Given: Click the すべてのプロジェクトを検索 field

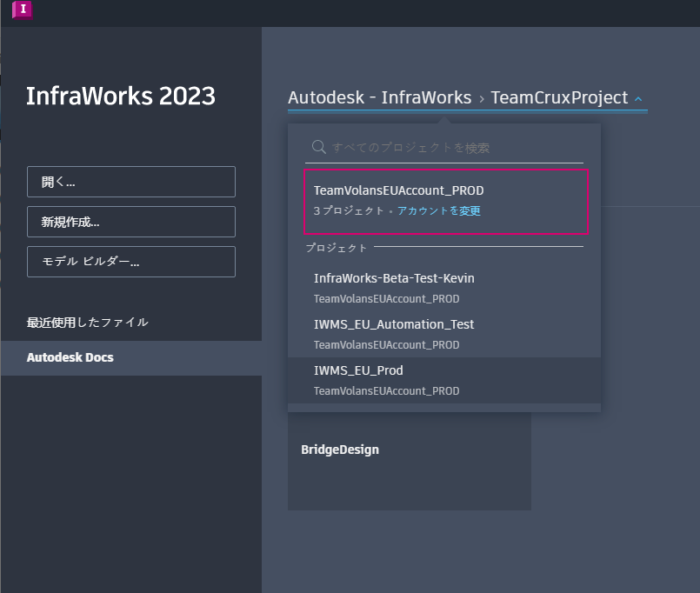Looking at the screenshot, I should pos(444,147).
